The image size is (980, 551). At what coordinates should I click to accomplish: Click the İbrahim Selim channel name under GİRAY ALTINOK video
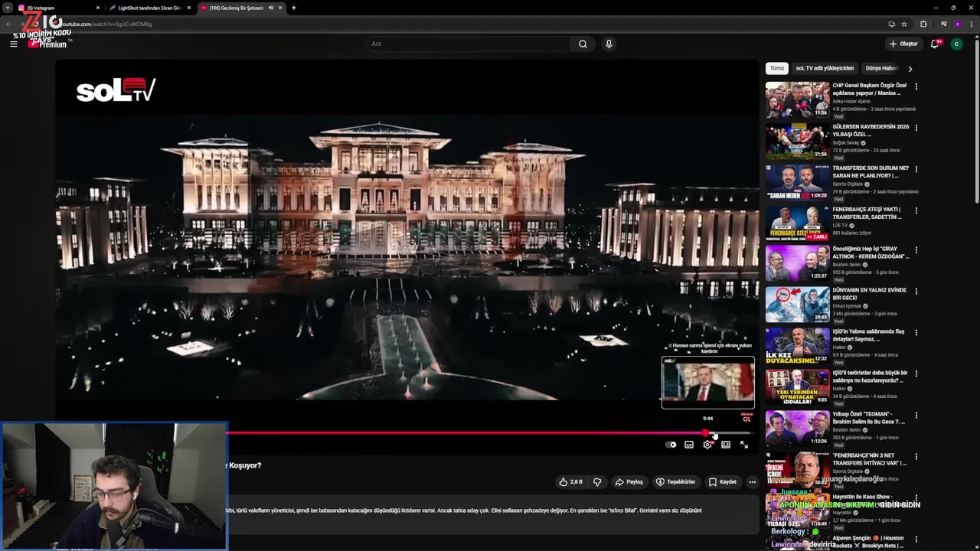coord(848,265)
